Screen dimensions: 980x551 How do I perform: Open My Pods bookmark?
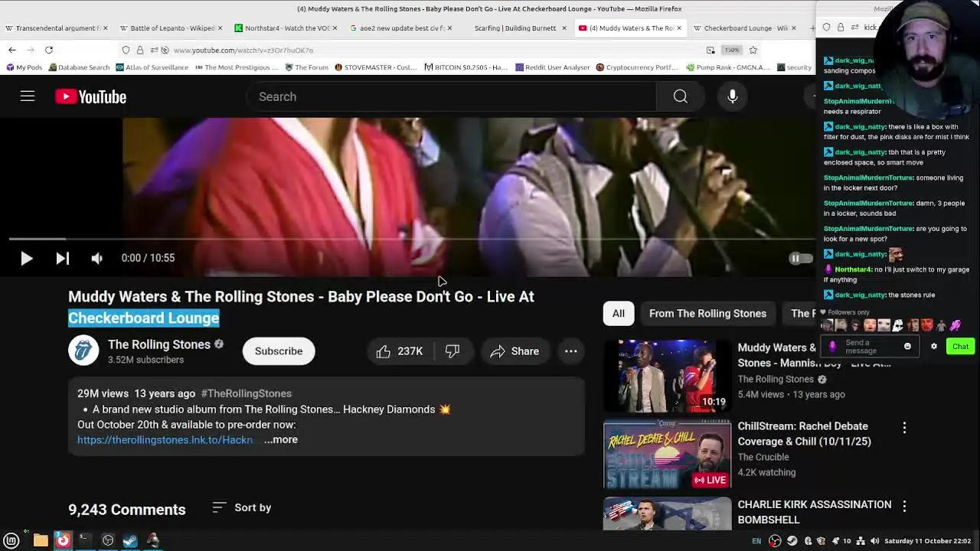coord(24,67)
